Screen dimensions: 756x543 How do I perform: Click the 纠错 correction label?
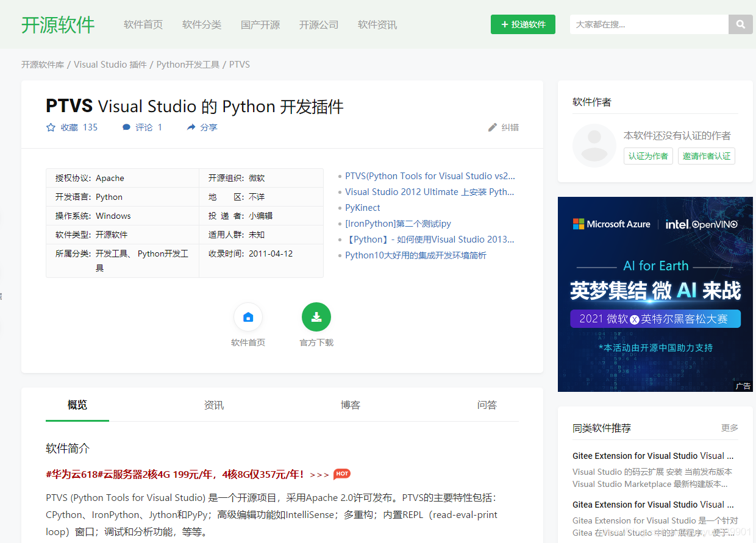pyautogui.click(x=510, y=127)
